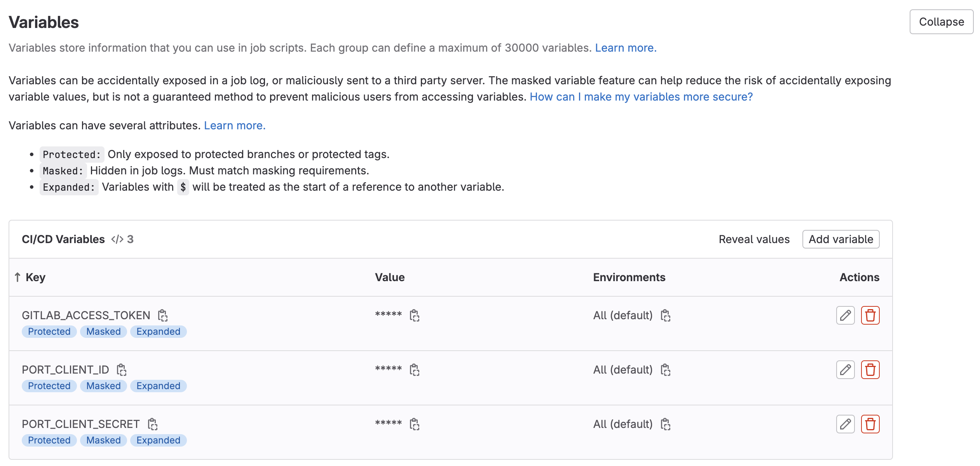Viewport: 980px width, 466px height.
Task: Open Learn more link about variable attributes
Action: [x=234, y=125]
